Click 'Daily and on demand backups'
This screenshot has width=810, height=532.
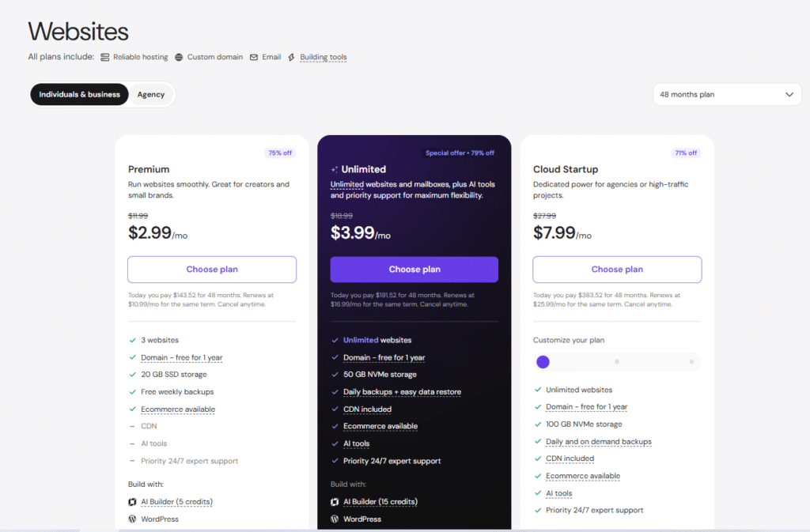tap(599, 442)
